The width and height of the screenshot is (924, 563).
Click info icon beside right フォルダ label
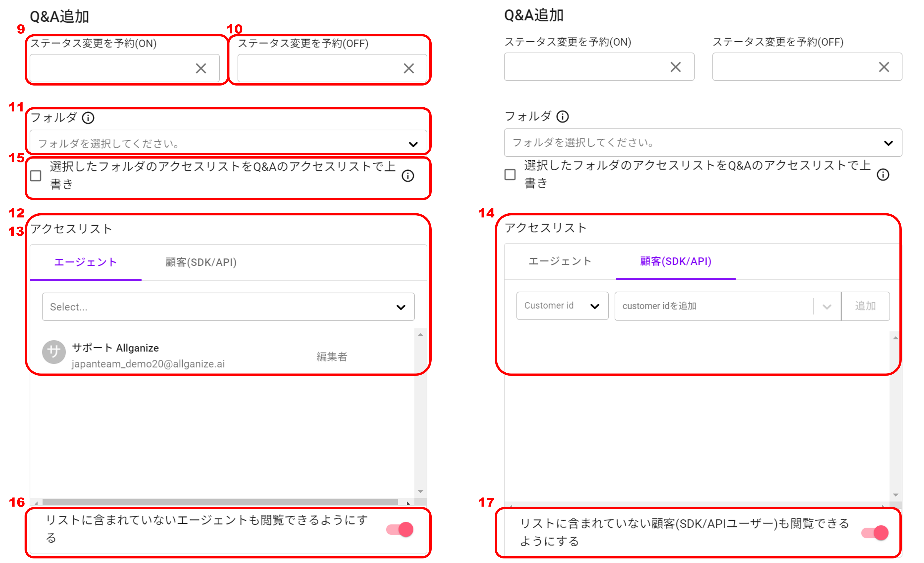point(562,117)
